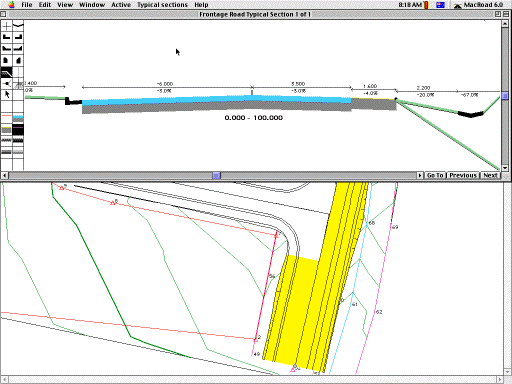512x384 pixels.
Task: Pick the arrow pointer tool
Action: click(6, 95)
